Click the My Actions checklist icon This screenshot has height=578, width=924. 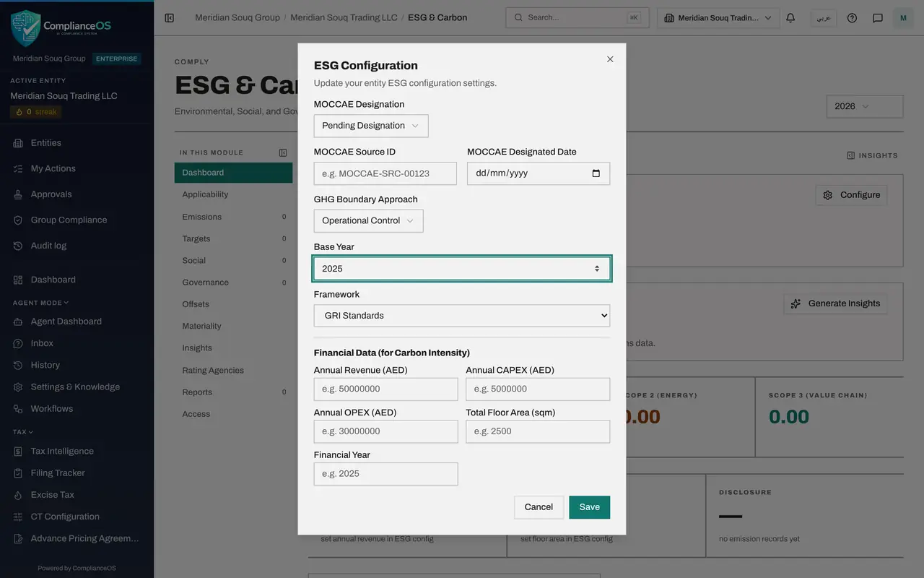(18, 168)
